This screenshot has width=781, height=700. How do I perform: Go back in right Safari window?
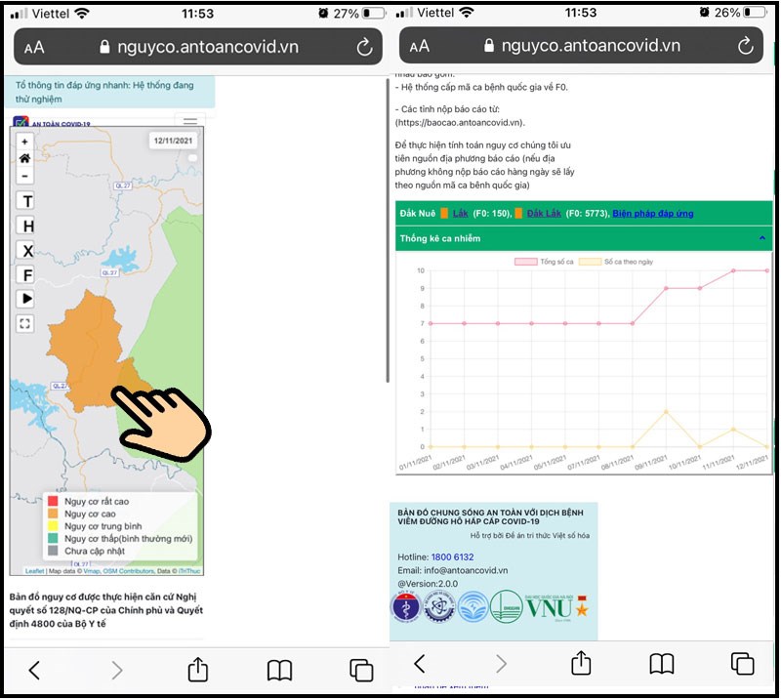coord(420,664)
